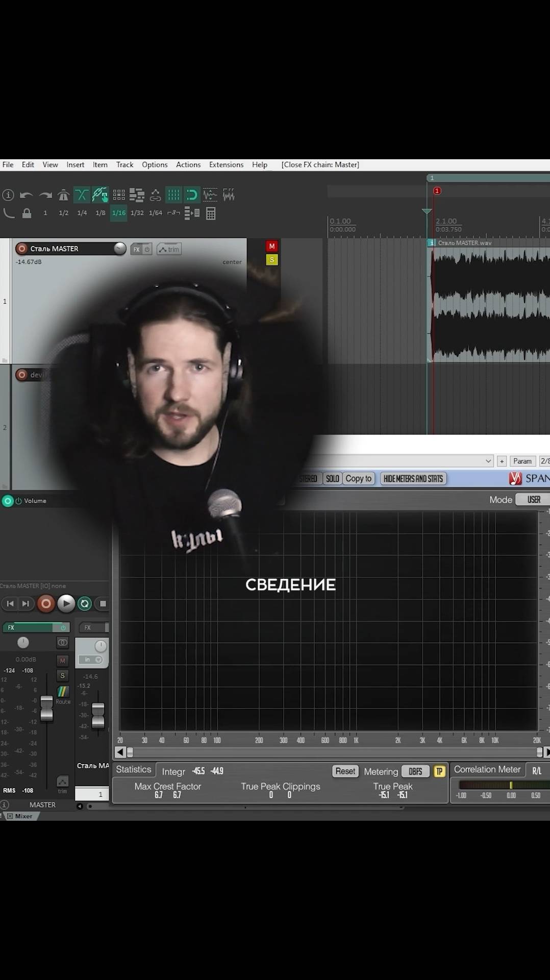Click the Play transport button
Viewport: 550px width, 980px height.
pos(66,603)
